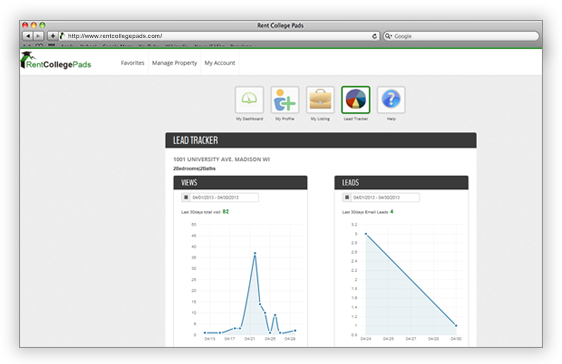Click the peak data point on Views chart
Viewport: 562px width, 364px height.
click(x=255, y=253)
